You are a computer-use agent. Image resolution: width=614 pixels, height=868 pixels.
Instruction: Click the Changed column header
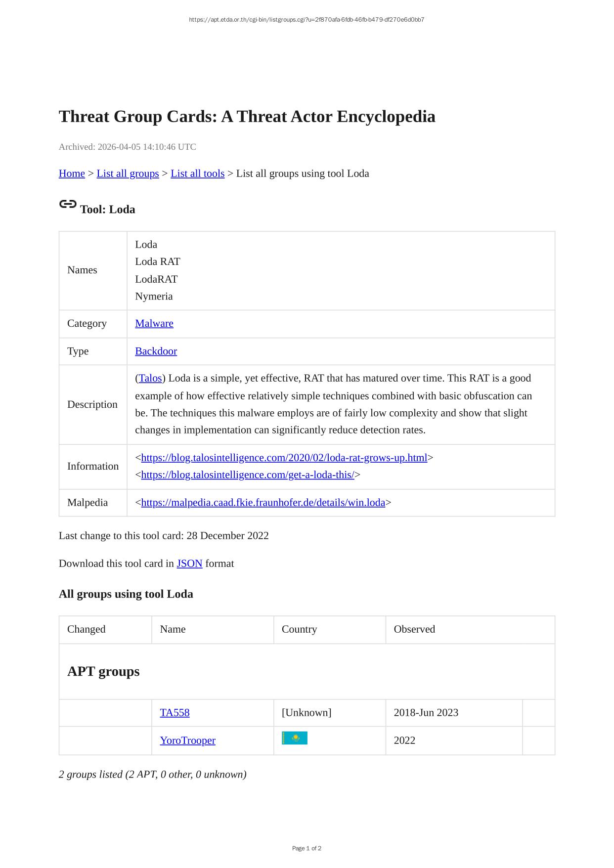click(87, 629)
